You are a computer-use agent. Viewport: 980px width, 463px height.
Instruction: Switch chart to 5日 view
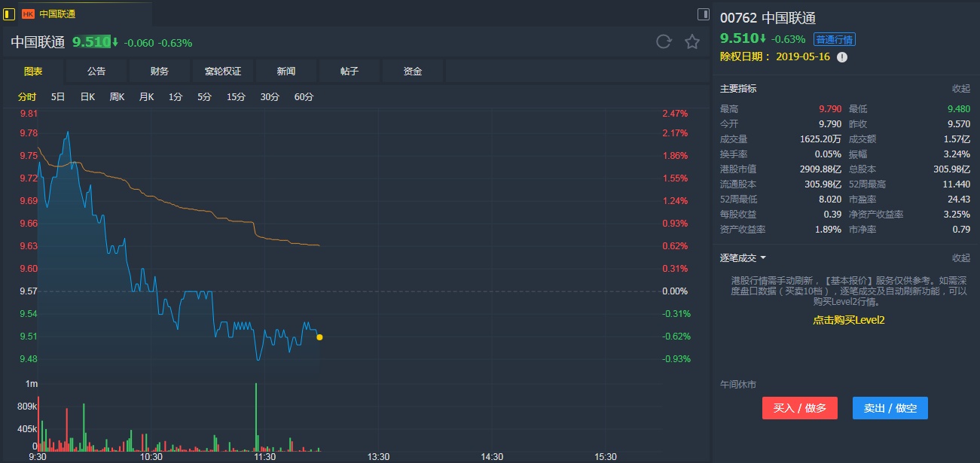coord(58,97)
